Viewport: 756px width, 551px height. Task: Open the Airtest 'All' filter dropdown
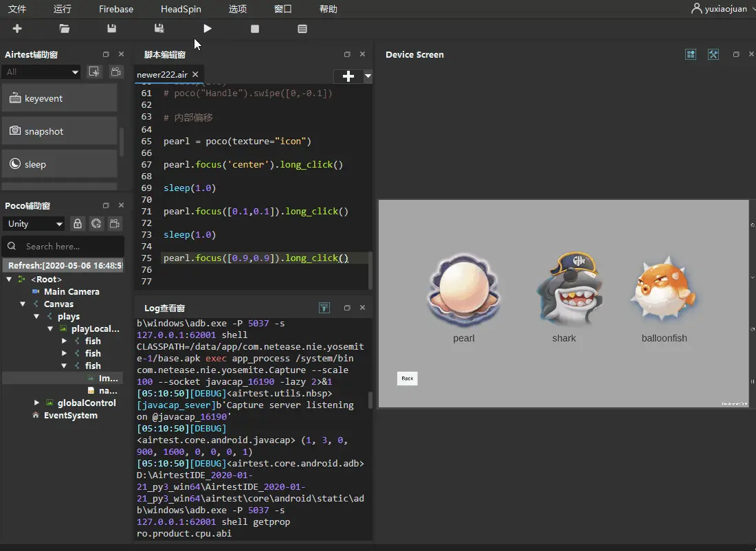point(41,72)
